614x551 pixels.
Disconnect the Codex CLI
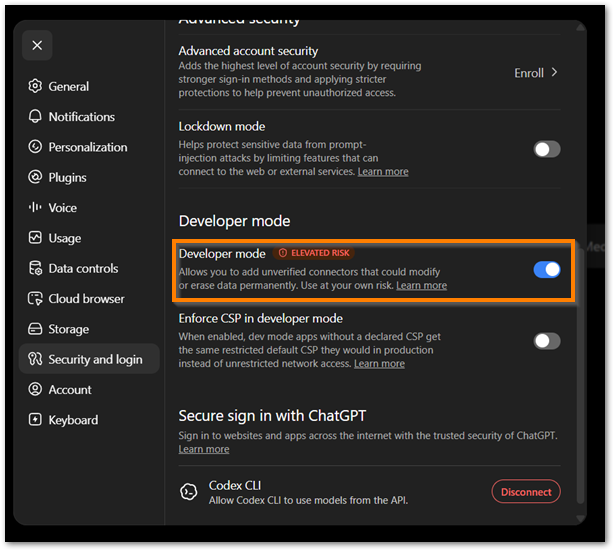[x=526, y=492]
